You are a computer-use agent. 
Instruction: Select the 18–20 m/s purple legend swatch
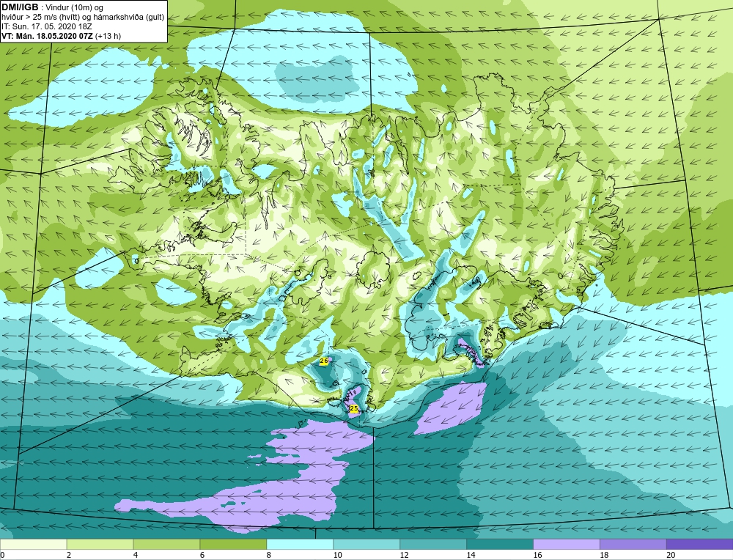click(633, 544)
